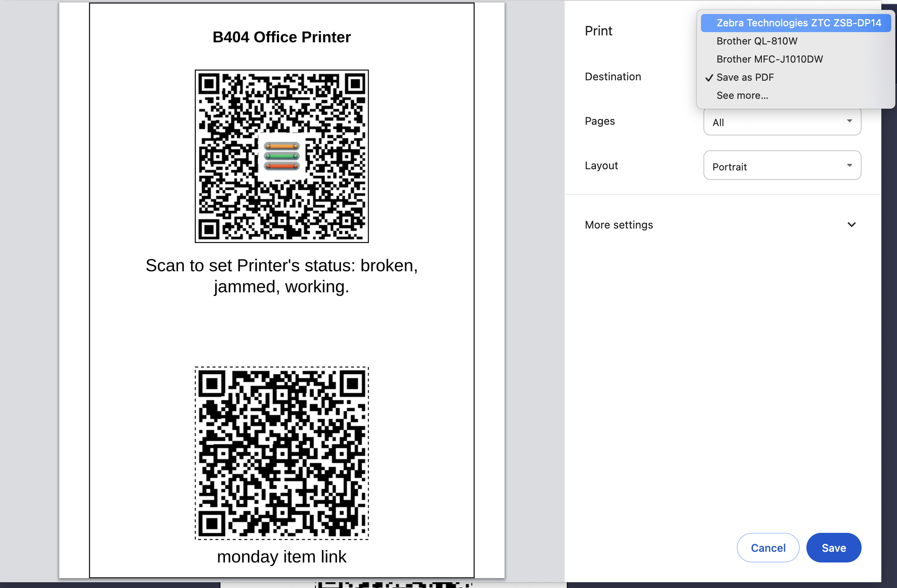Click the monday item link QR code
Screen dimensions: 897x588
coord(282,453)
